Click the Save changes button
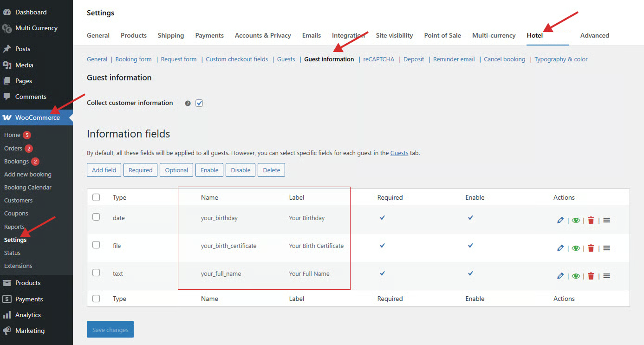 110,330
